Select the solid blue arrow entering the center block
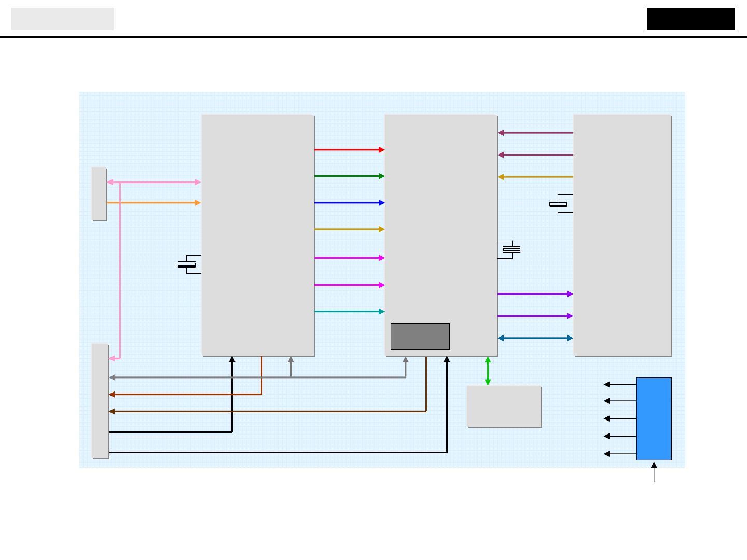 [350, 203]
